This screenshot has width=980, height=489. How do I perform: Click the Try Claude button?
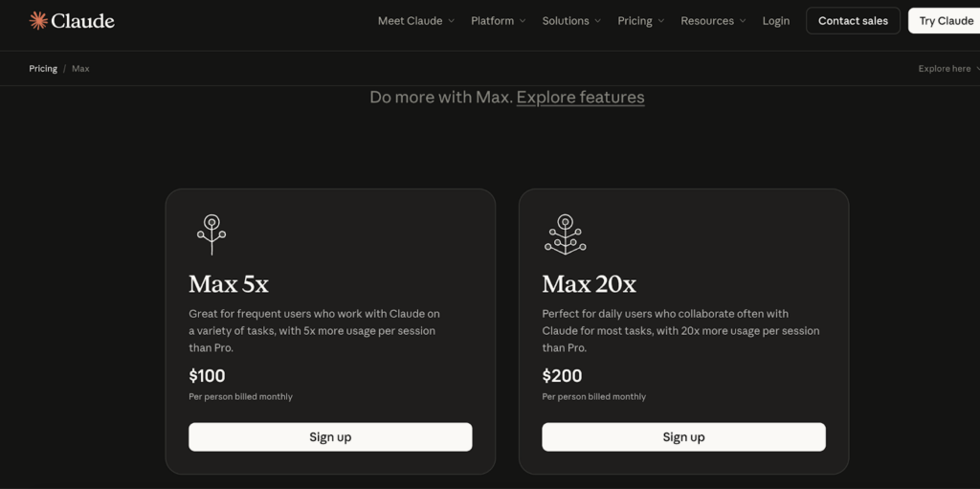pyautogui.click(x=946, y=21)
